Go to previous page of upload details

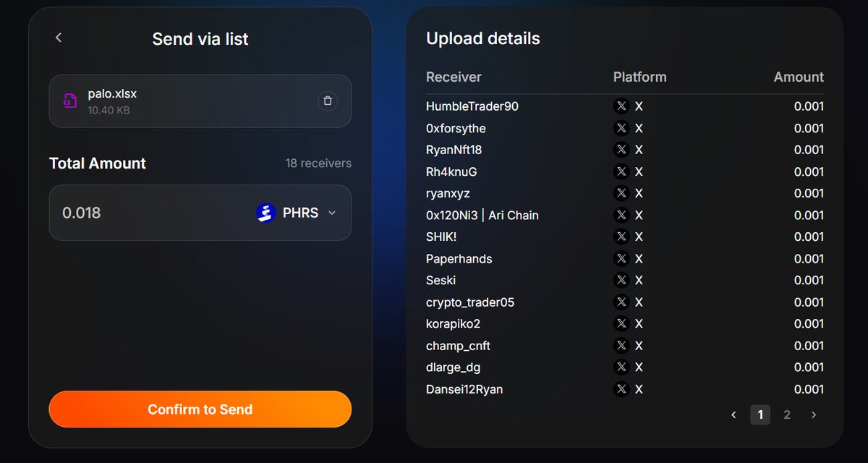733,415
